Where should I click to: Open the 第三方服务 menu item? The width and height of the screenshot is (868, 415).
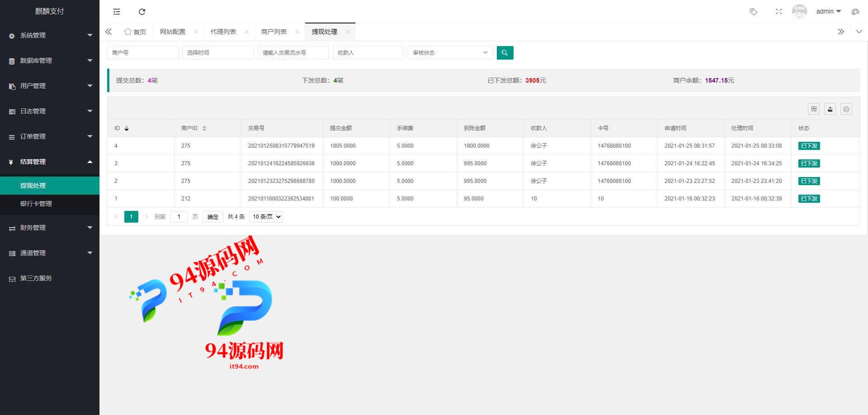click(x=50, y=278)
